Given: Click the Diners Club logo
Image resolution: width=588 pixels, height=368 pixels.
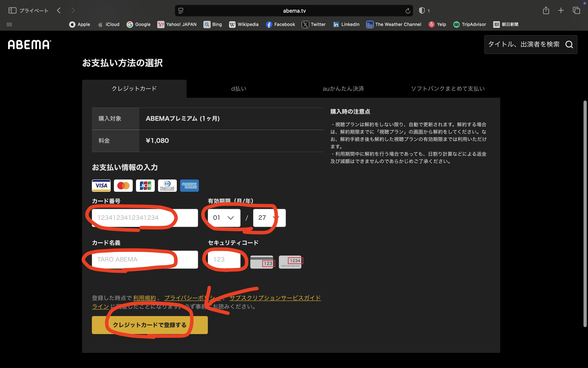Looking at the screenshot, I should 167,185.
